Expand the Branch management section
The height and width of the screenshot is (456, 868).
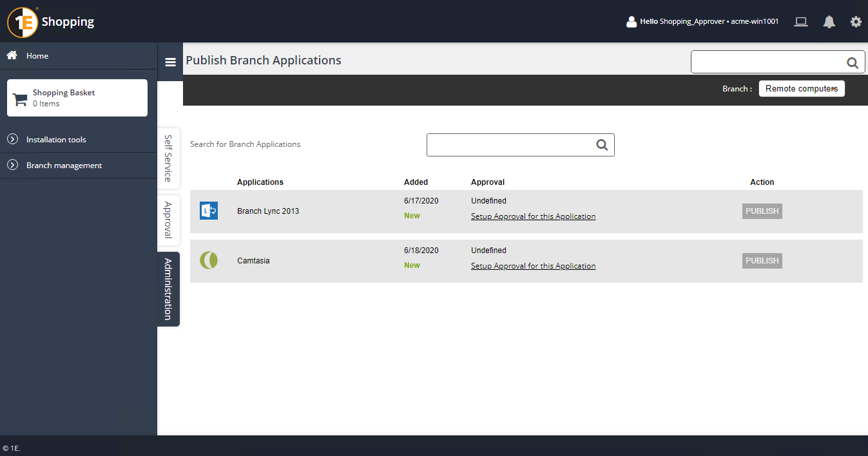coord(64,166)
